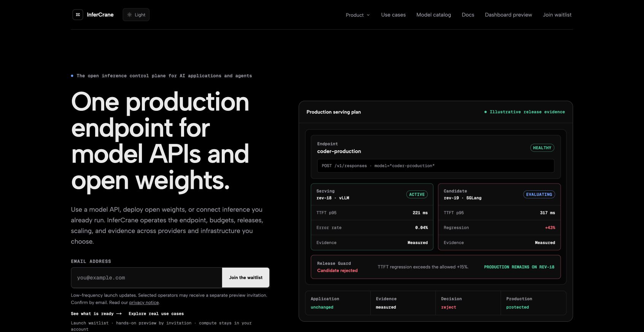Click the HEALTHY status badge
The height and width of the screenshot is (332, 644).
pyautogui.click(x=542, y=148)
